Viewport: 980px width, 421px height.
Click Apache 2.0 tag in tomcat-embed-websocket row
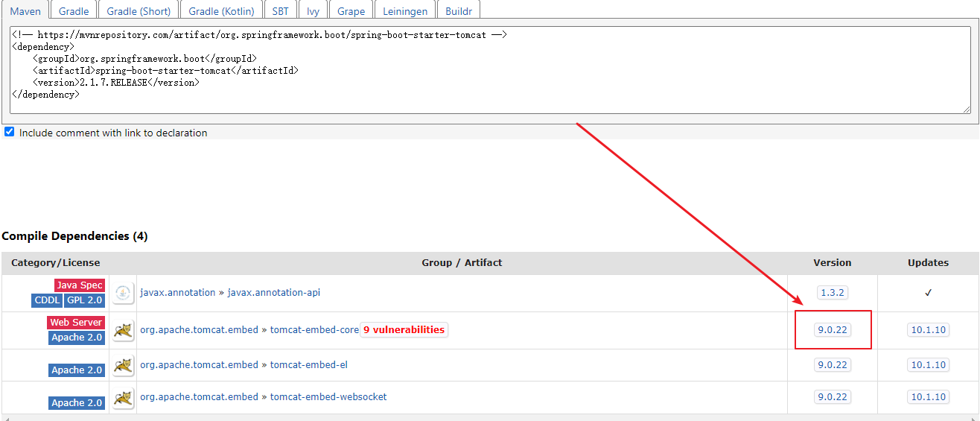(77, 403)
